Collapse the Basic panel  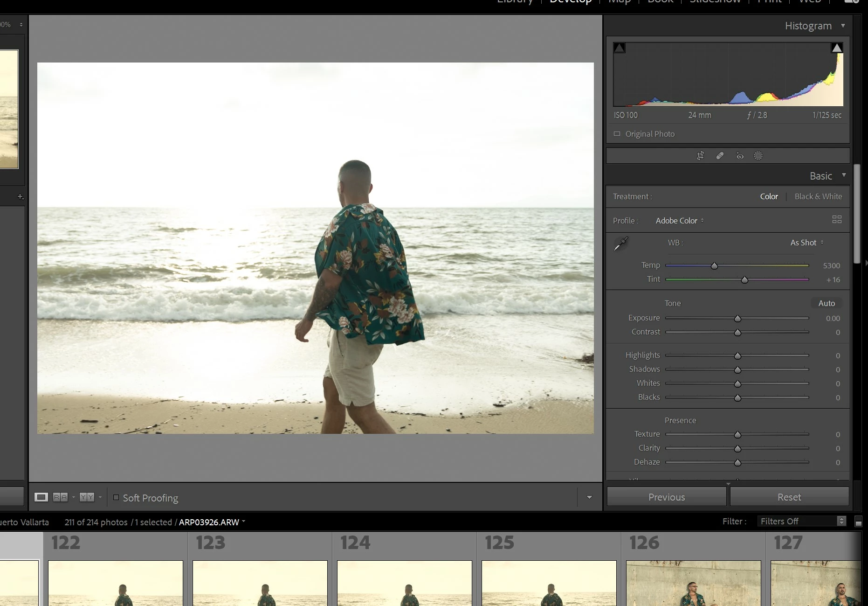click(844, 175)
